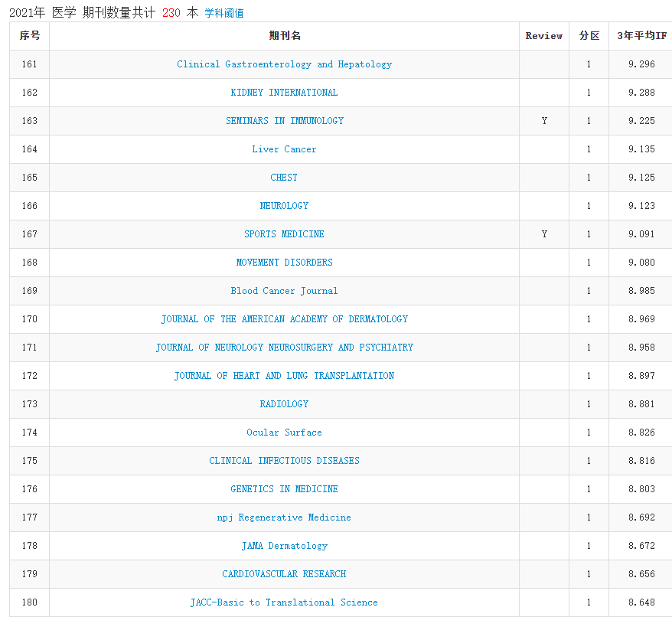Select the 8.897 impact factor value
Image resolution: width=672 pixels, height=617 pixels.
click(x=641, y=376)
